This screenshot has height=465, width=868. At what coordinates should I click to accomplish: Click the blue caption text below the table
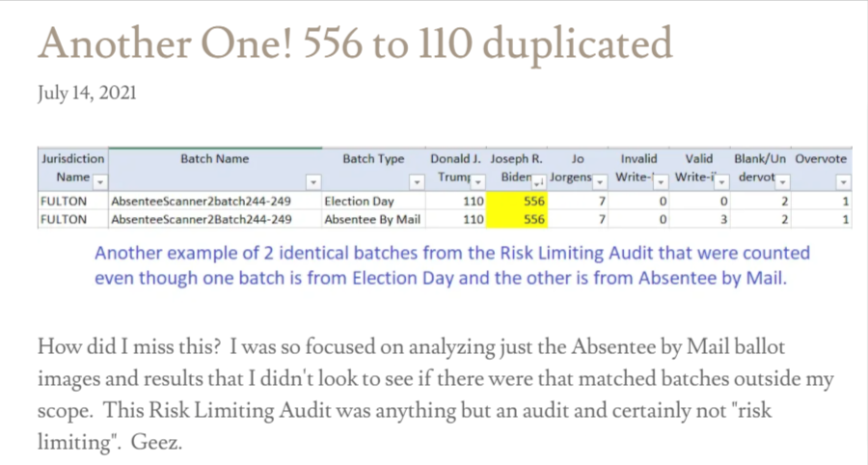pos(451,265)
